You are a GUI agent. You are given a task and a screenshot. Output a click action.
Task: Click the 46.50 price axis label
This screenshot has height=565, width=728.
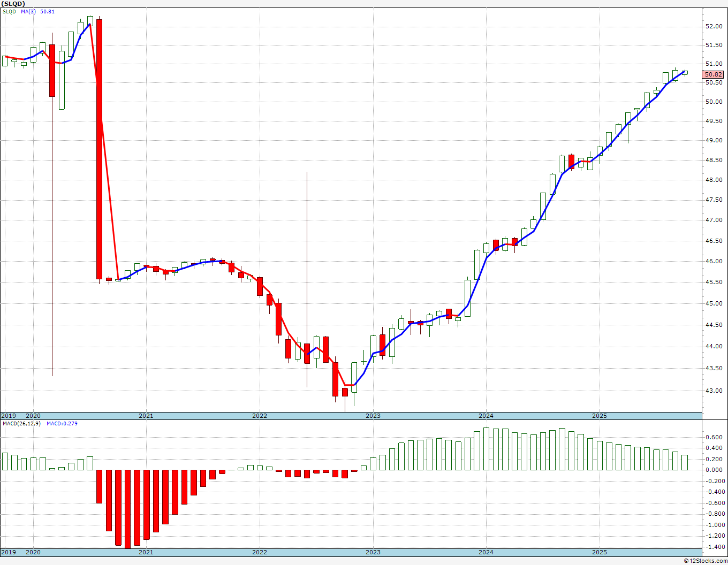[714, 241]
